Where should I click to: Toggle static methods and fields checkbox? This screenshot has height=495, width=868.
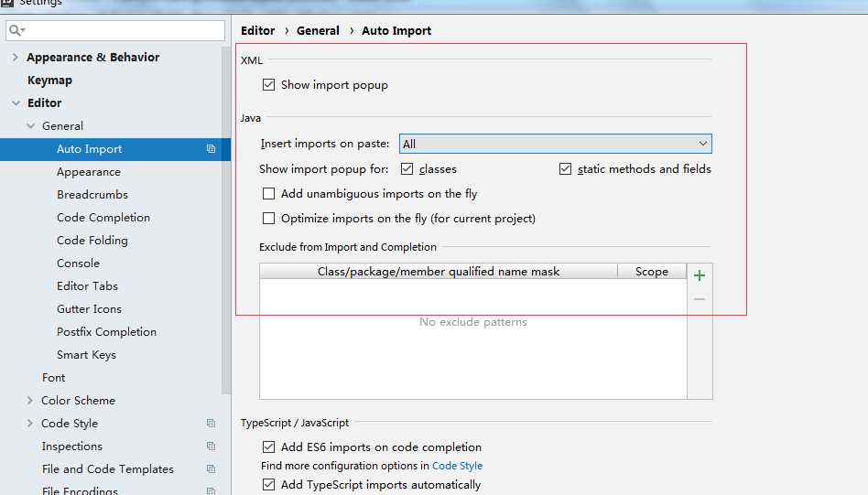[x=565, y=168]
